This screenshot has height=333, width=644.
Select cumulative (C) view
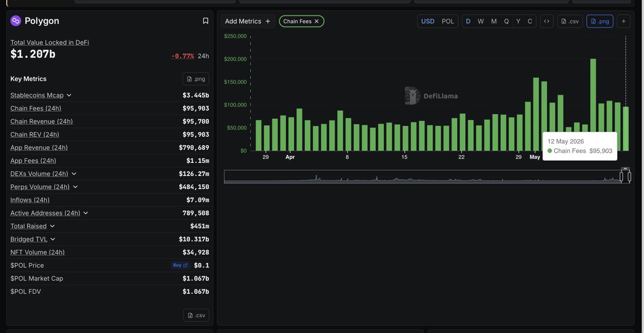(x=530, y=21)
